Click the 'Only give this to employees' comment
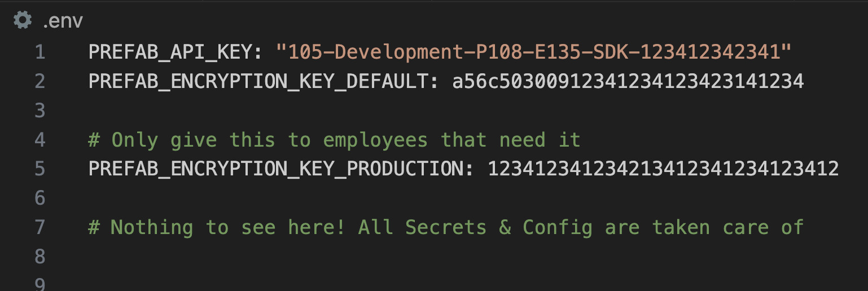The width and height of the screenshot is (868, 291). click(335, 140)
